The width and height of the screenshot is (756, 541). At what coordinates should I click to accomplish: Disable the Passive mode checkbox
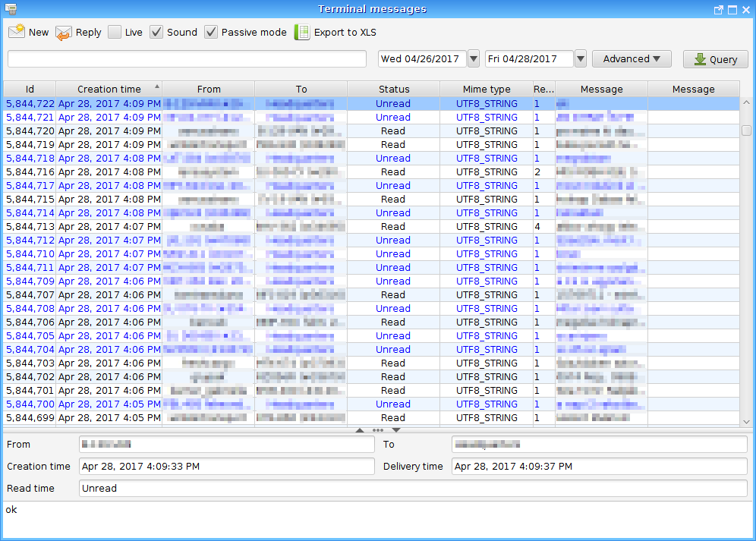tap(211, 32)
